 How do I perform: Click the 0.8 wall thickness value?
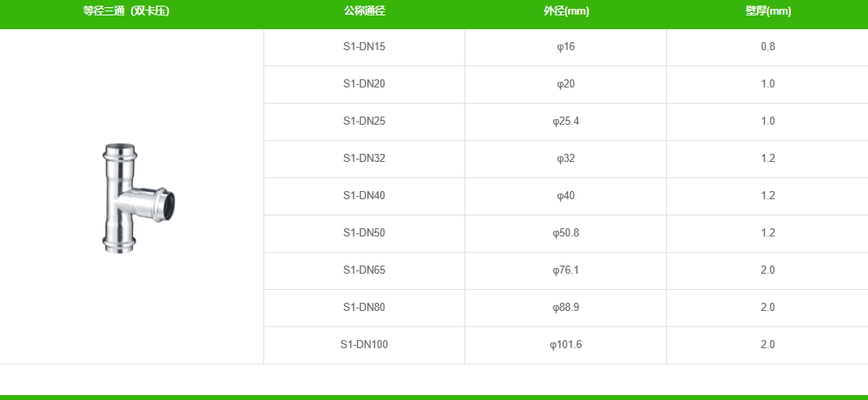[x=768, y=47]
